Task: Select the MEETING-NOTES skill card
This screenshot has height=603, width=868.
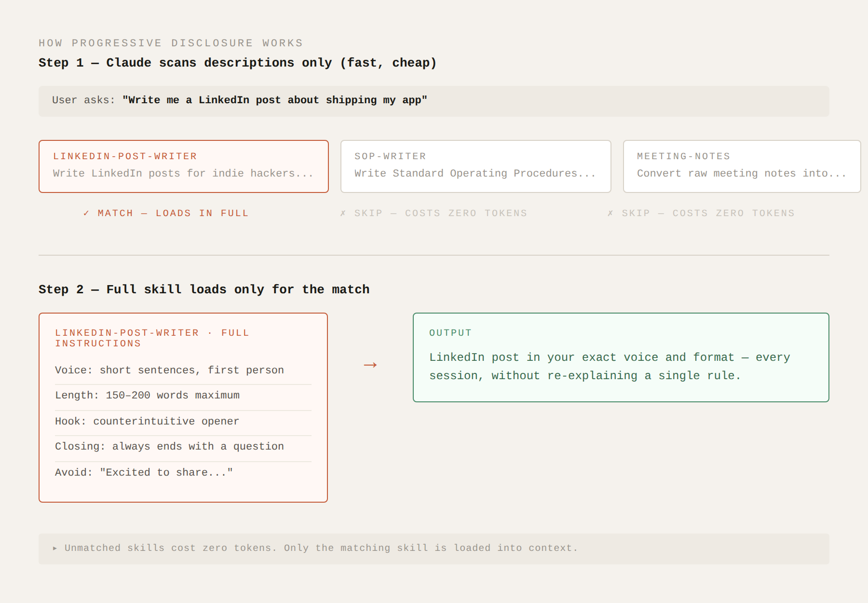Action: (742, 166)
